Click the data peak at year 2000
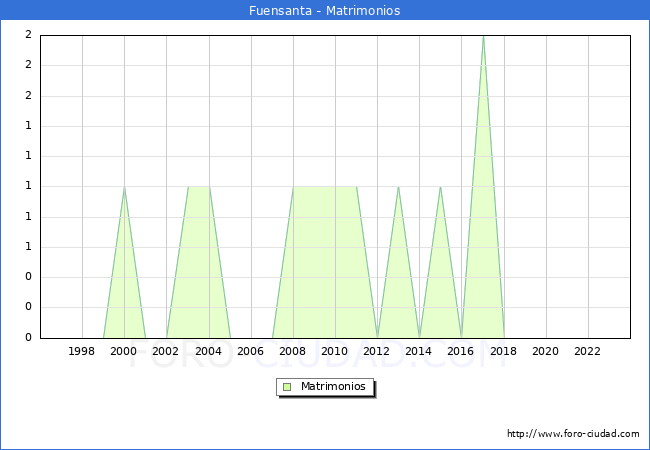This screenshot has width=650, height=450. [x=124, y=187]
